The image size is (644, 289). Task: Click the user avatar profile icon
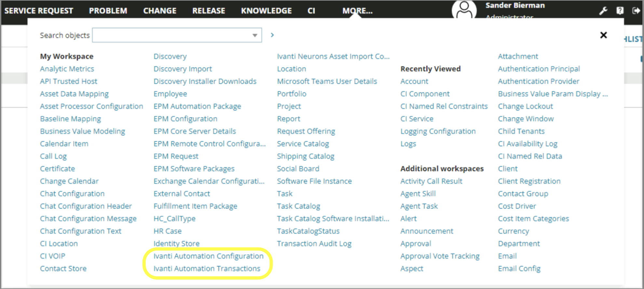tap(464, 10)
